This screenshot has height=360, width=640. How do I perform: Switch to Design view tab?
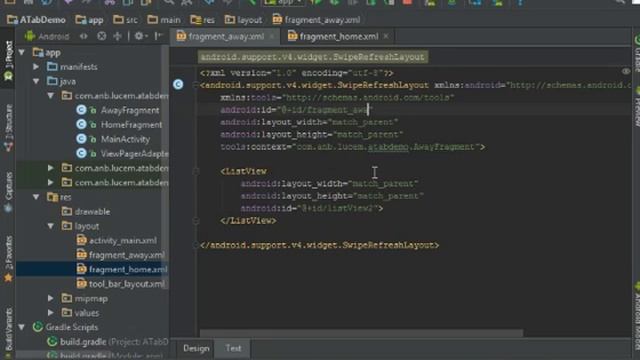(196, 348)
